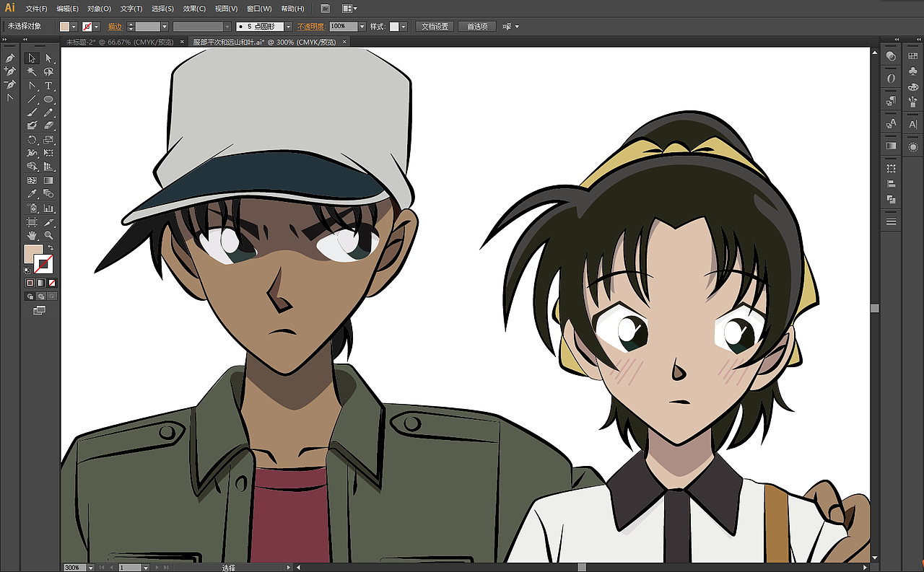The height and width of the screenshot is (572, 924).
Task: Reset to default fill and stroke
Action: (x=27, y=270)
